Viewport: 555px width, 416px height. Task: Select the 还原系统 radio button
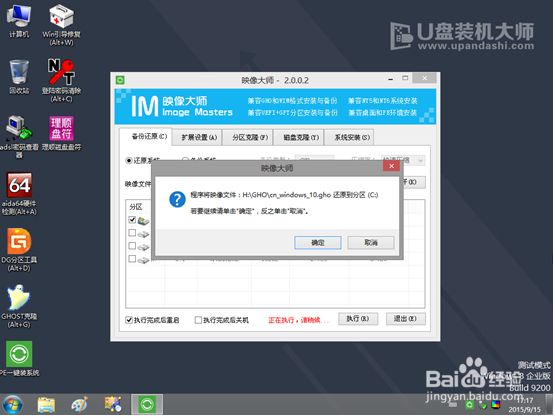click(x=129, y=161)
